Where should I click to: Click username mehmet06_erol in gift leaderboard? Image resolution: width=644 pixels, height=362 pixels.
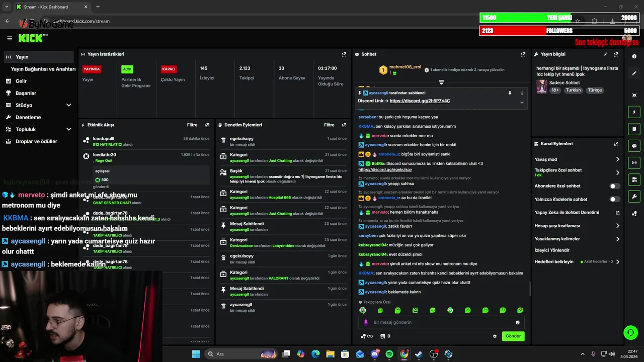(x=405, y=67)
